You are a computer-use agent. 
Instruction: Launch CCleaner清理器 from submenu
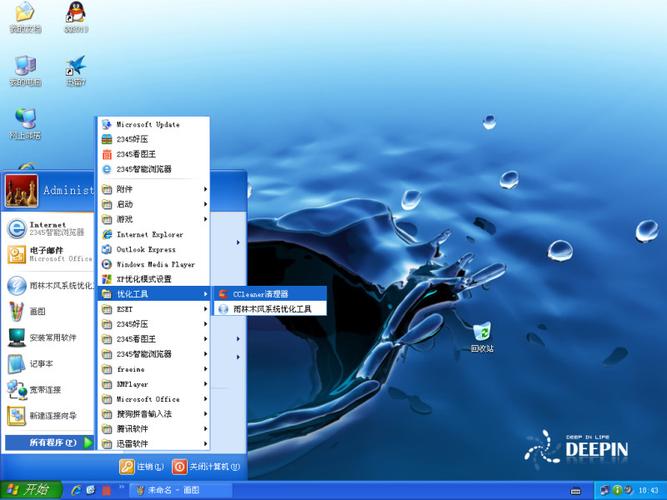pos(270,294)
